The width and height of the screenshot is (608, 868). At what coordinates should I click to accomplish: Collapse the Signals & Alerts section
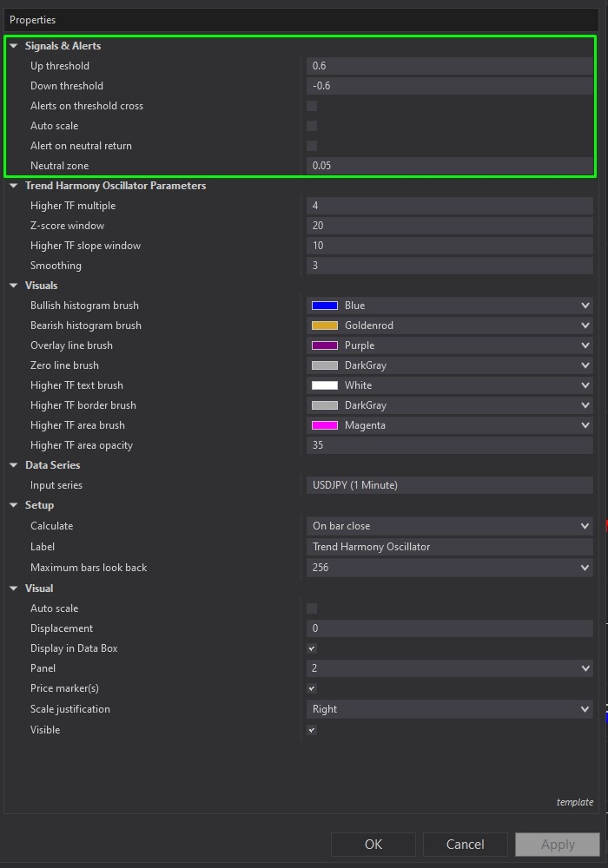14,46
